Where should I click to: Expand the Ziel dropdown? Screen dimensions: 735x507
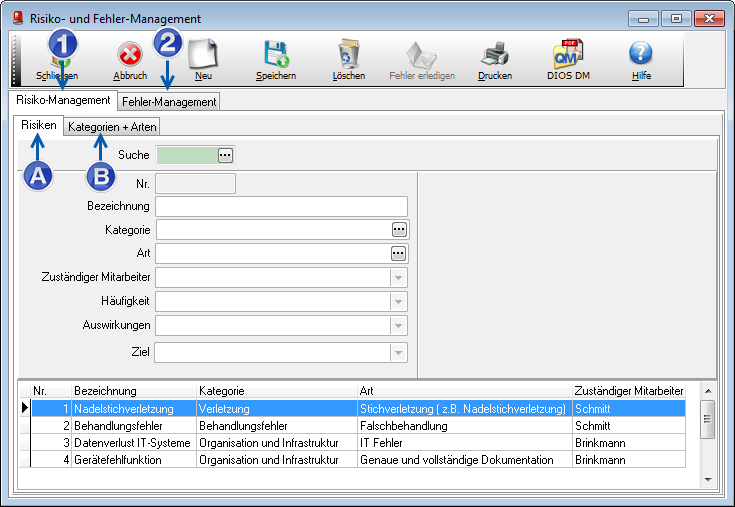coord(398,353)
